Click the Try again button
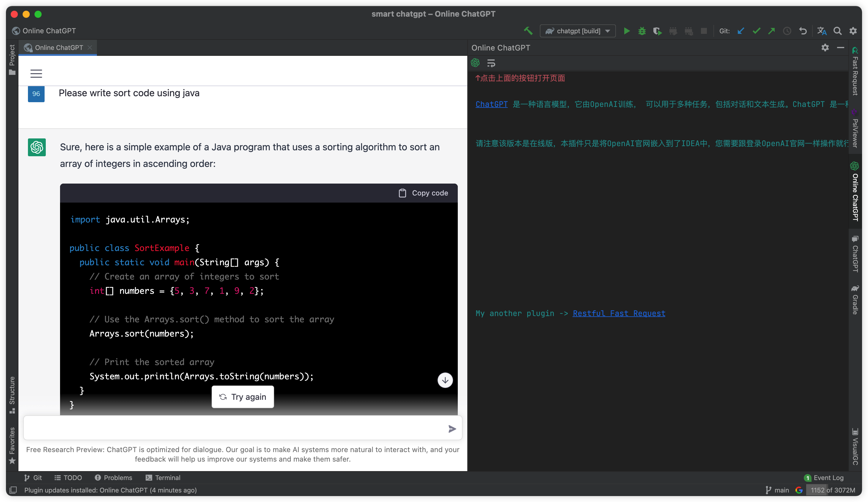The image size is (868, 502). tap(243, 397)
